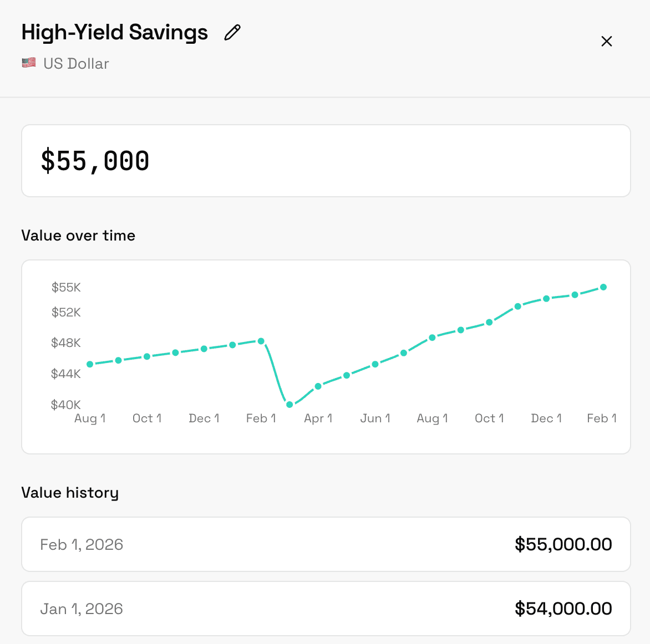Click the Value over time heading
This screenshot has width=650, height=644.
point(78,236)
